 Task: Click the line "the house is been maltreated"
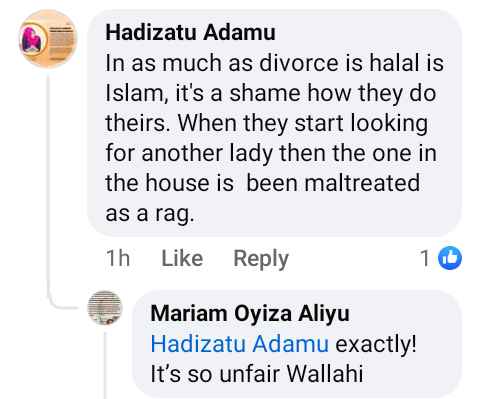click(263, 183)
